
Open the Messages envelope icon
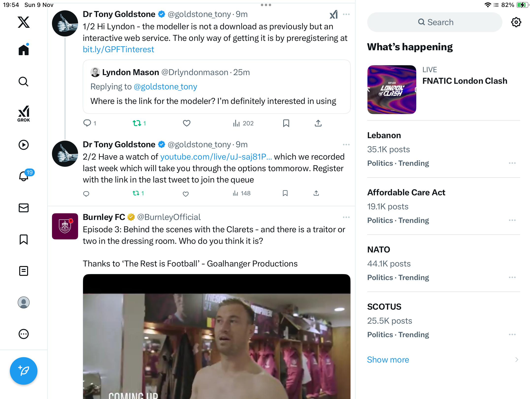(24, 208)
